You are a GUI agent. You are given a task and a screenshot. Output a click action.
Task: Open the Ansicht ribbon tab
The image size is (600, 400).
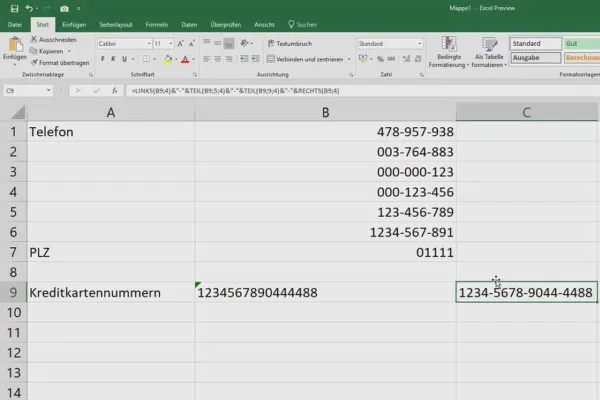tap(264, 24)
